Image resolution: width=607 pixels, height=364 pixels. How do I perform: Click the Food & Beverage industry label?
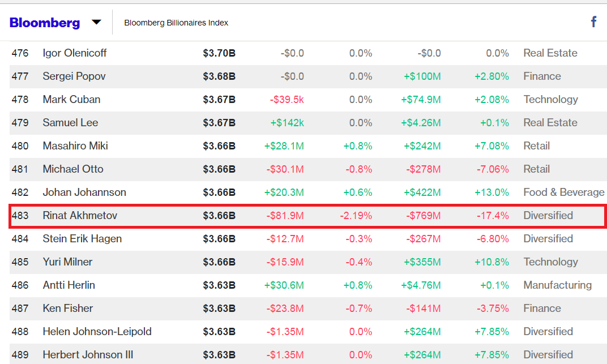[563, 192]
